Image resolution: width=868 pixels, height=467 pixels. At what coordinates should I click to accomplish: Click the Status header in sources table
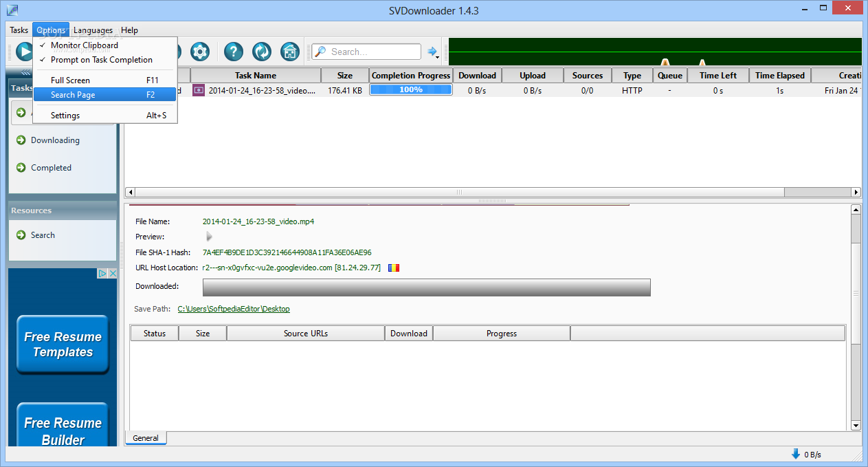click(155, 334)
